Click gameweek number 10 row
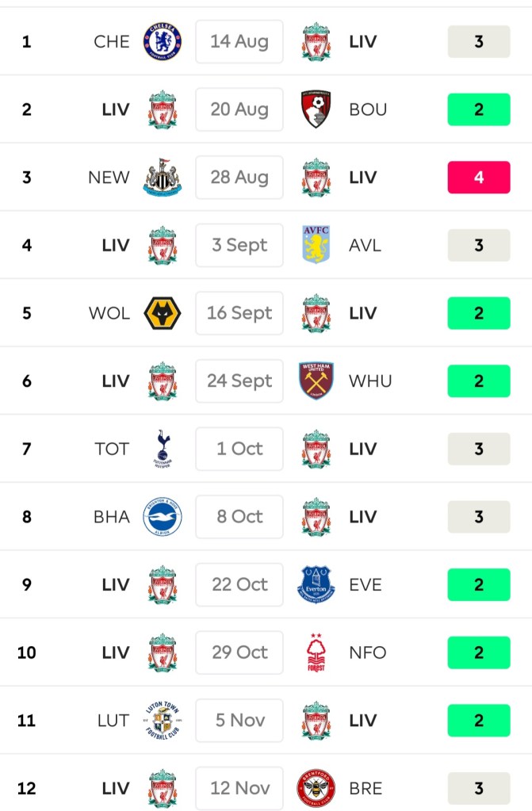Screen dimensions: 532x811 pos(26,652)
